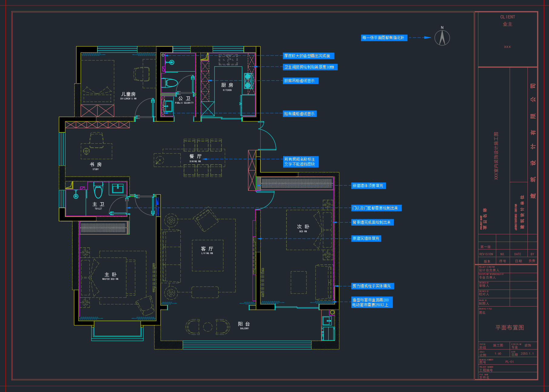Image resolution: width=549 pixels, height=392 pixels.
Task: Click the vertical XXX室内装饰设计施工图 project title
Action: (496, 156)
